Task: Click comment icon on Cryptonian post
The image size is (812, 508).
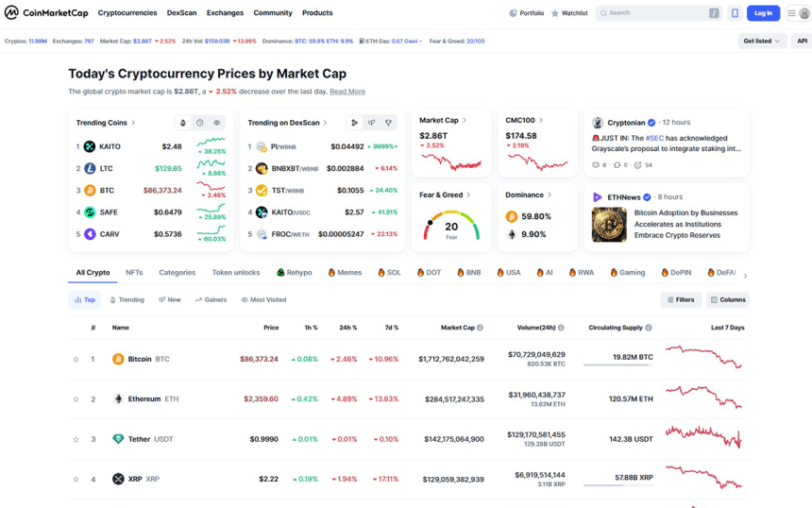Action: [596, 165]
